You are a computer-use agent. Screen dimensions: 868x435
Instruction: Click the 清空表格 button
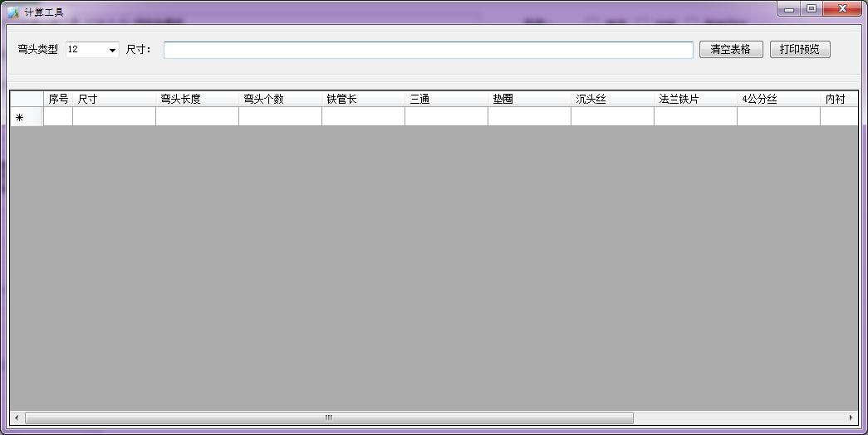[x=731, y=49]
